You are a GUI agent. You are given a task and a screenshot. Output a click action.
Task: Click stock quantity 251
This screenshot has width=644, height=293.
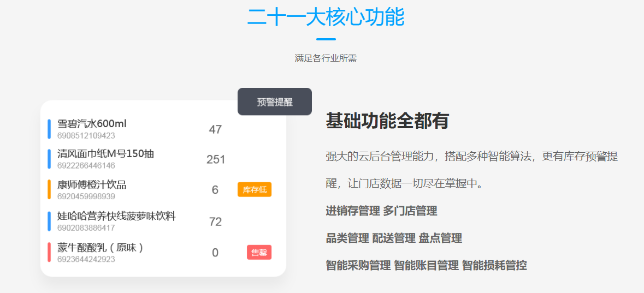[216, 160]
